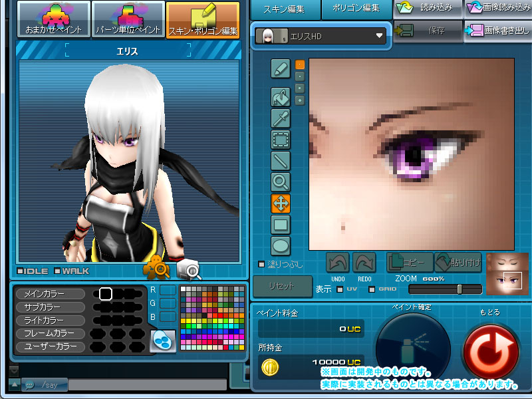532x399 pixels.
Task: Enable the UV display checkbox
Action: coord(340,289)
